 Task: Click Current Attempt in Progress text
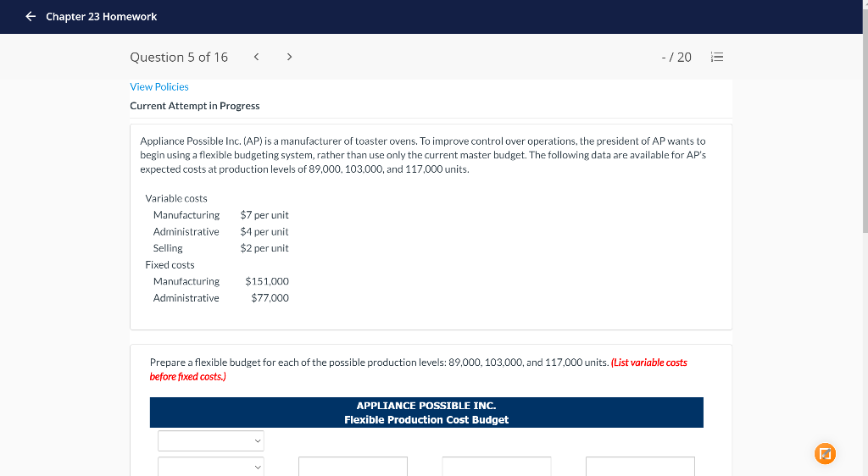pyautogui.click(x=195, y=106)
